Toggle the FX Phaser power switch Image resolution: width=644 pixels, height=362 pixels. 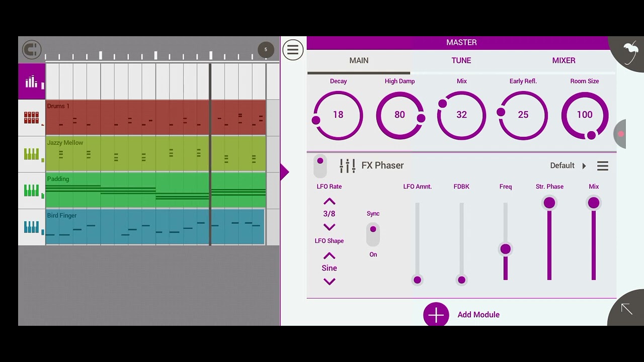[320, 166]
